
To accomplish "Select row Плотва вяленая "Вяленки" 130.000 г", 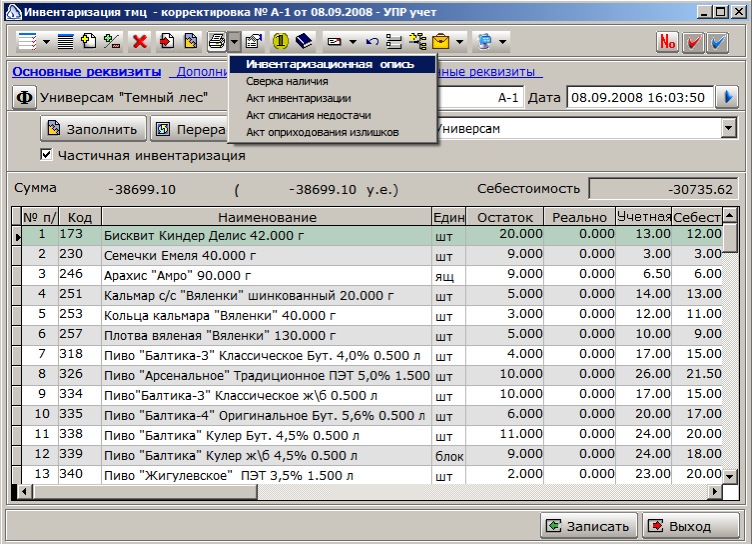I will tap(371, 335).
